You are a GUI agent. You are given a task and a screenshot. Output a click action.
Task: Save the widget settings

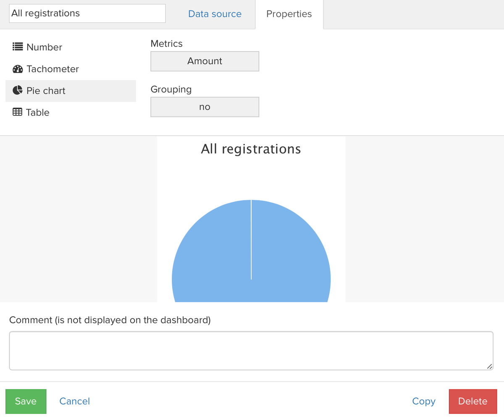click(26, 402)
